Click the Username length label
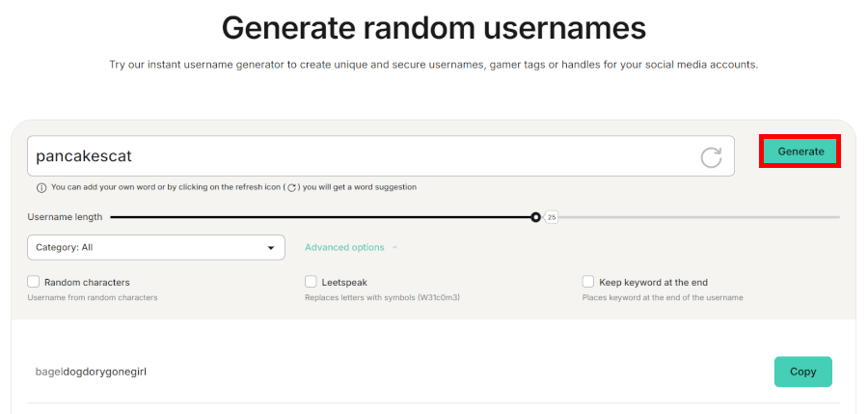868x414 pixels. click(x=65, y=217)
